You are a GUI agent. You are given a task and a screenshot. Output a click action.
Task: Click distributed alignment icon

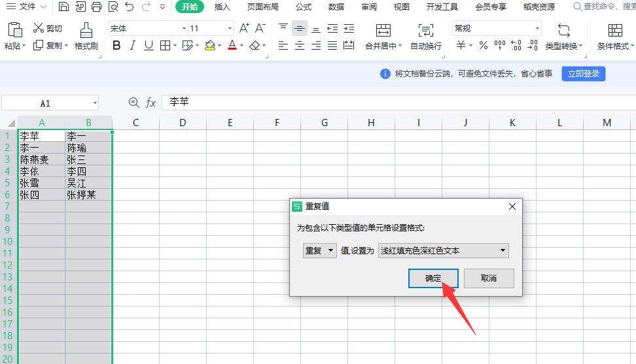pos(349,45)
